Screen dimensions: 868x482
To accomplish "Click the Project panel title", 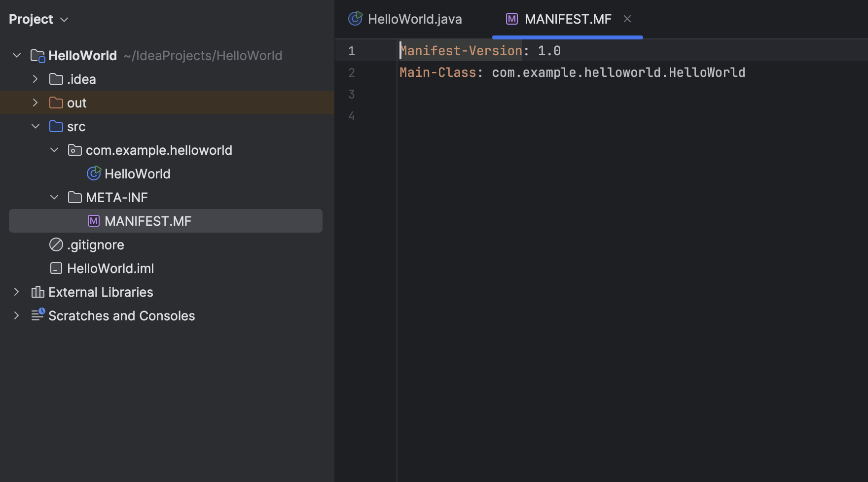I will [x=31, y=19].
